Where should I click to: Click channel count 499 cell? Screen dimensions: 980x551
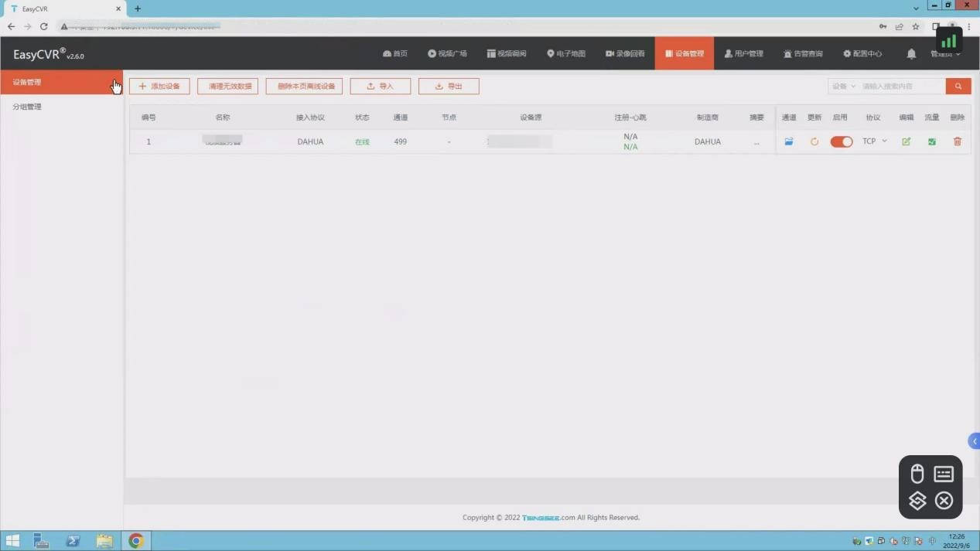coord(400,141)
